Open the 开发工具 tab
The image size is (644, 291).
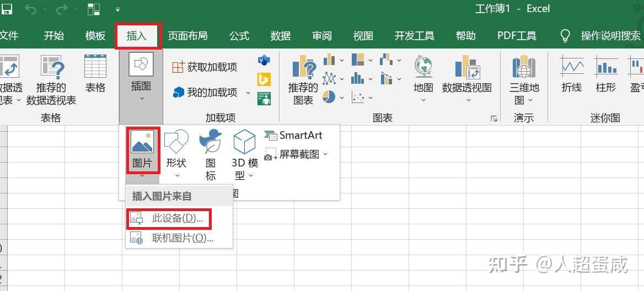(x=415, y=36)
